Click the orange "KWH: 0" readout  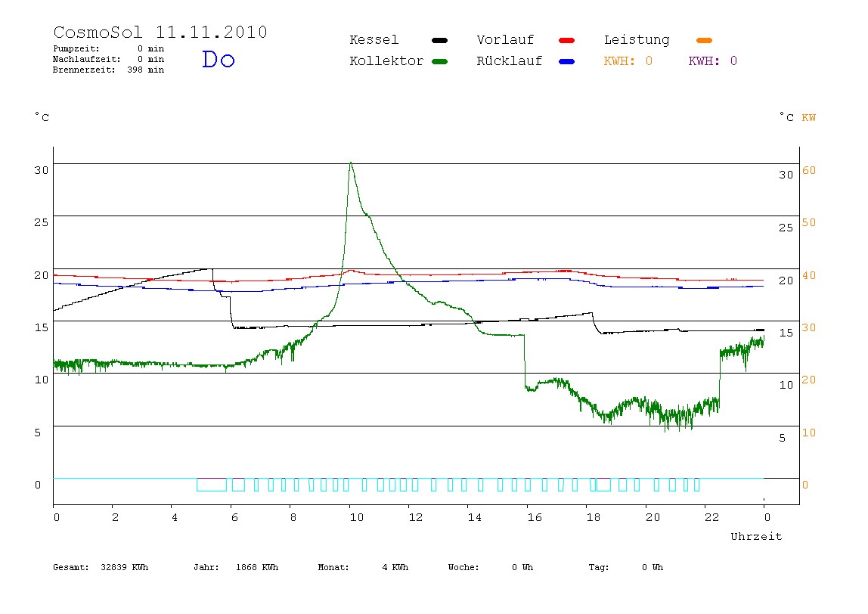pyautogui.click(x=628, y=61)
